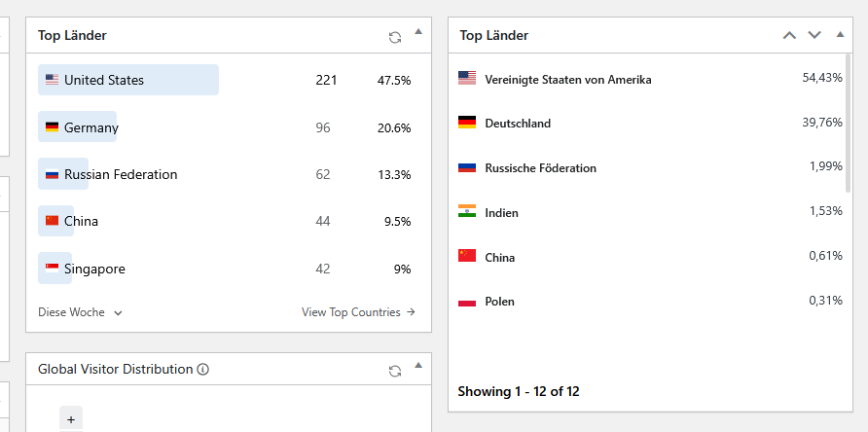Screen dimensions: 868x432
Task: Refresh the Global Visitor Distribution widget
Action: pos(395,371)
